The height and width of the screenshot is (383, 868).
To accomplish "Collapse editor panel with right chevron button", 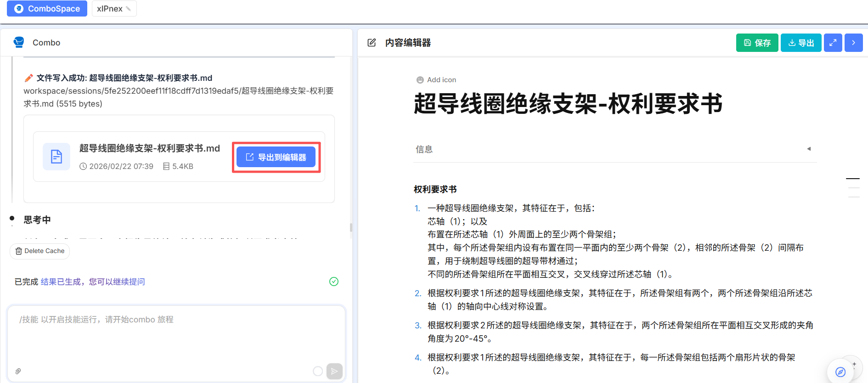I will pyautogui.click(x=853, y=43).
